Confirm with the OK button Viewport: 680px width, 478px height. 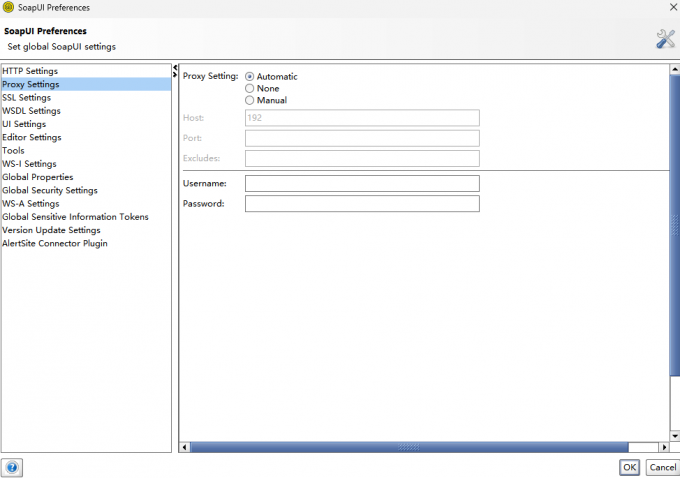pos(629,468)
